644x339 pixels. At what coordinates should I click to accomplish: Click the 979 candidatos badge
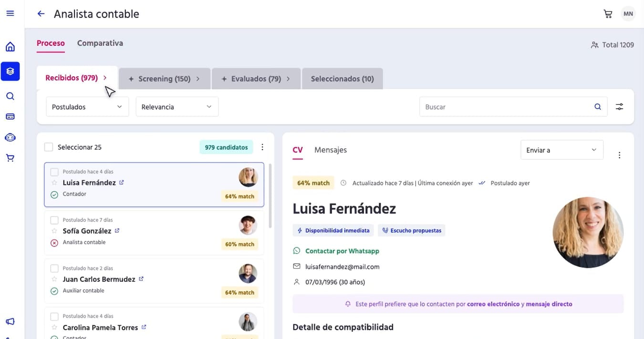tap(226, 147)
